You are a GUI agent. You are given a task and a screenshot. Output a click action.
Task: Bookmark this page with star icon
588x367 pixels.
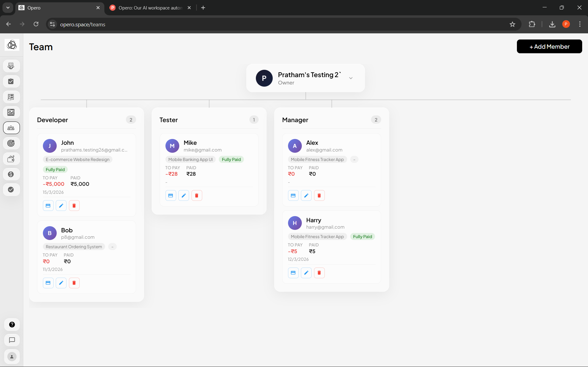point(512,24)
